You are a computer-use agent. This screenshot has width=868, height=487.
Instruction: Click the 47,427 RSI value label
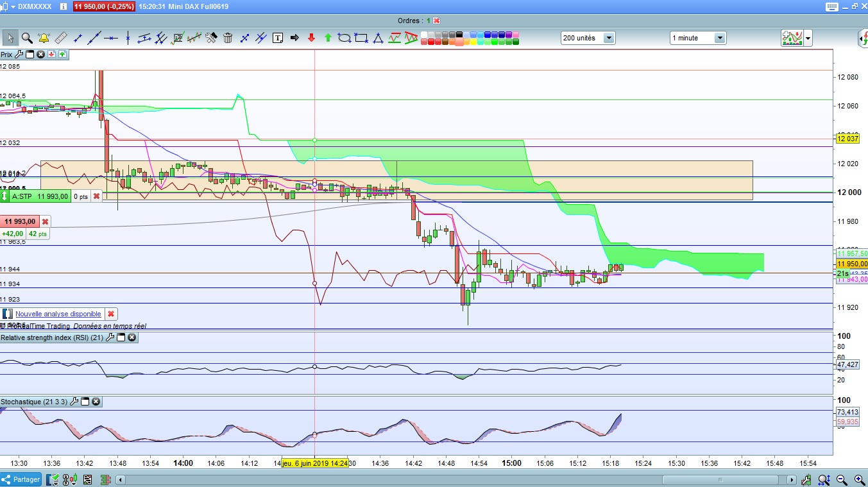click(x=847, y=364)
